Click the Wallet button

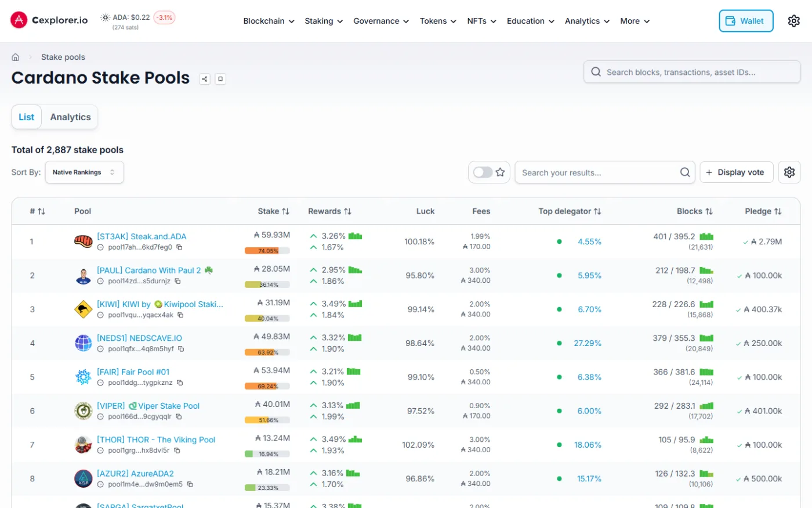point(746,21)
